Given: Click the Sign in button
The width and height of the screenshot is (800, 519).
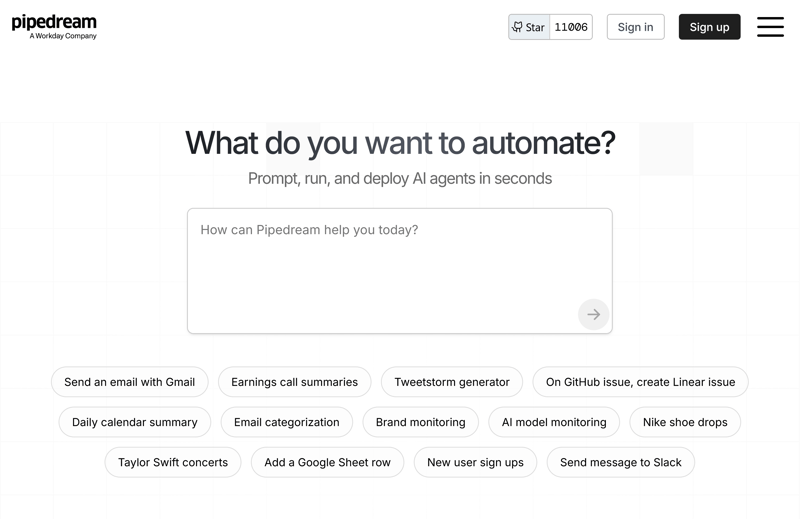Looking at the screenshot, I should [635, 27].
